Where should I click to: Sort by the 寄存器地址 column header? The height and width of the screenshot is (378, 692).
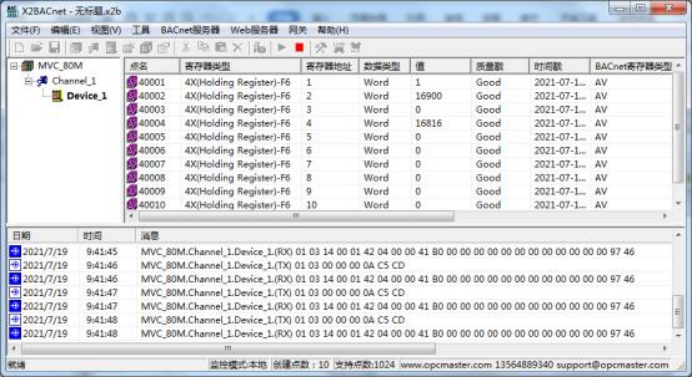coord(330,66)
